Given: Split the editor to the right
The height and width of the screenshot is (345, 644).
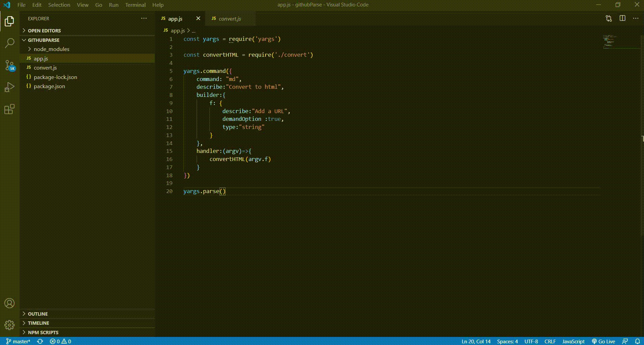Looking at the screenshot, I should click(622, 18).
